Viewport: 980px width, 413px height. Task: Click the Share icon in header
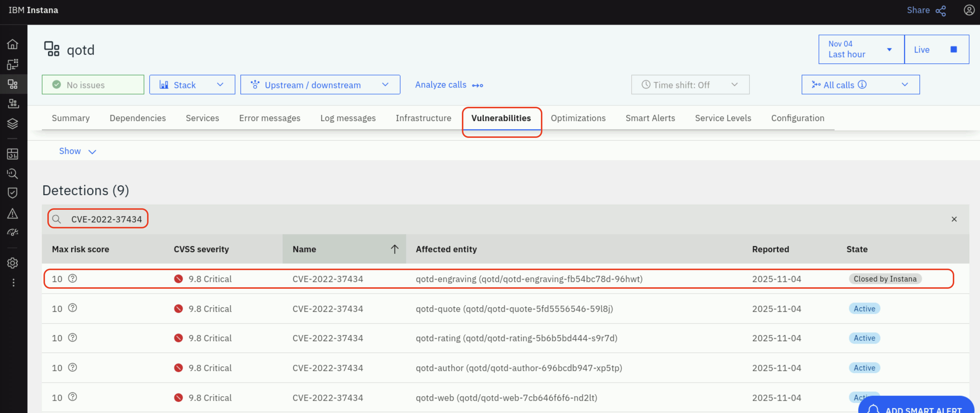coord(940,11)
